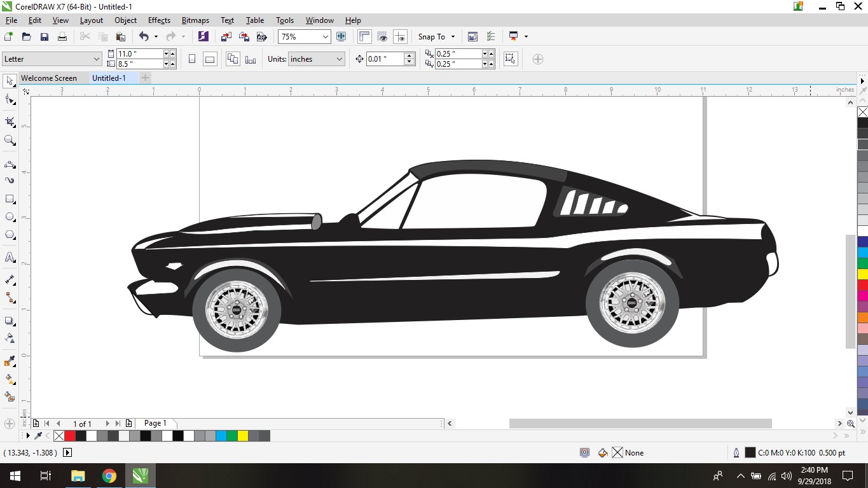Click the Page 1 tab label
The image size is (868, 488).
(155, 423)
